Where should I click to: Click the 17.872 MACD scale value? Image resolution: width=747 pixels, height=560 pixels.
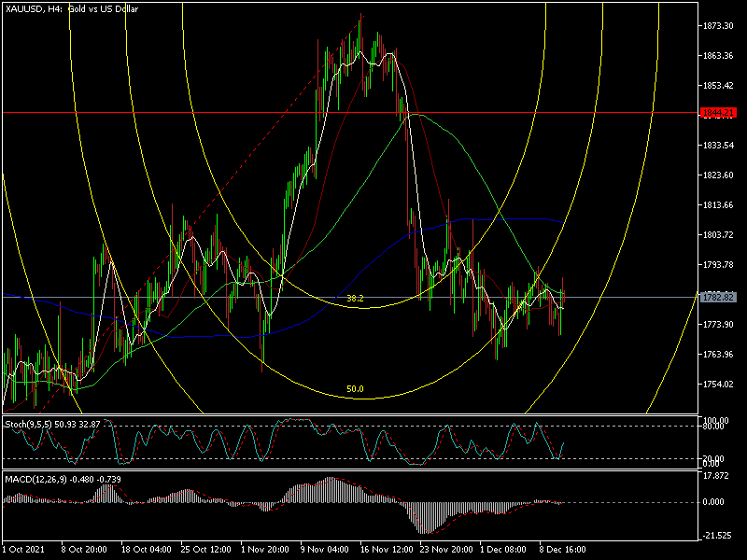(x=715, y=475)
